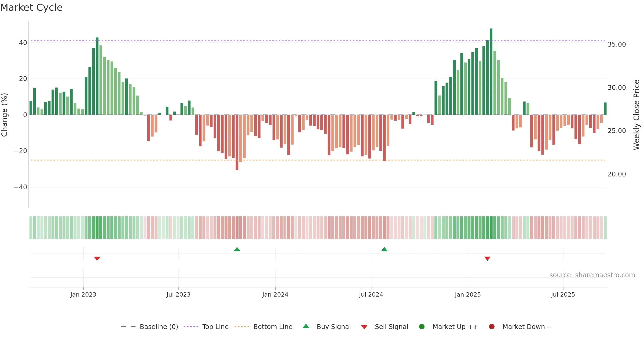
Task: Click the tallest green bar in early 2025
Action: 491,72
